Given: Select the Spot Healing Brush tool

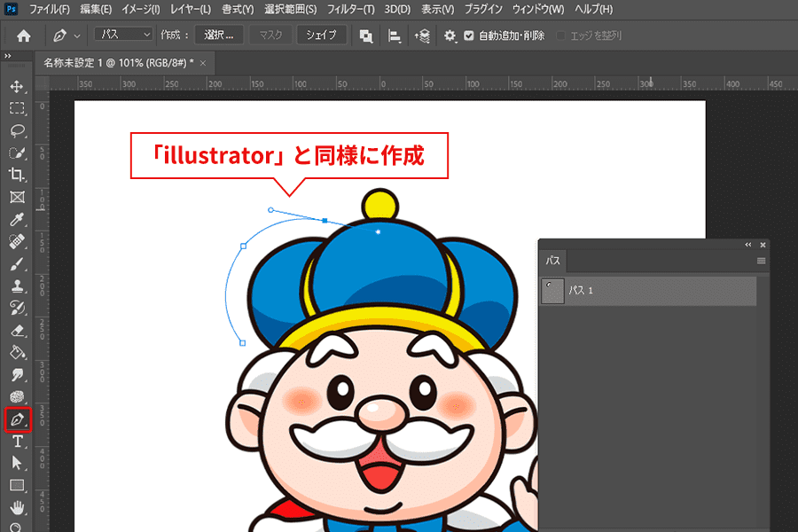Looking at the screenshot, I should pos(17,241).
